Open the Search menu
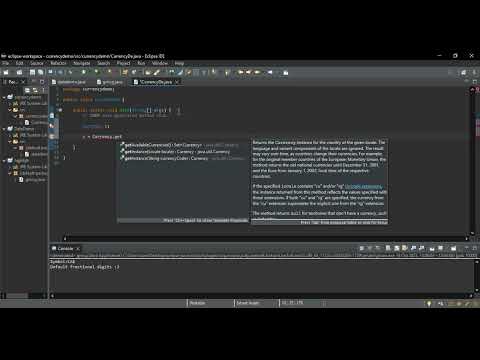This screenshot has height=360, width=480. pyautogui.click(x=103, y=63)
